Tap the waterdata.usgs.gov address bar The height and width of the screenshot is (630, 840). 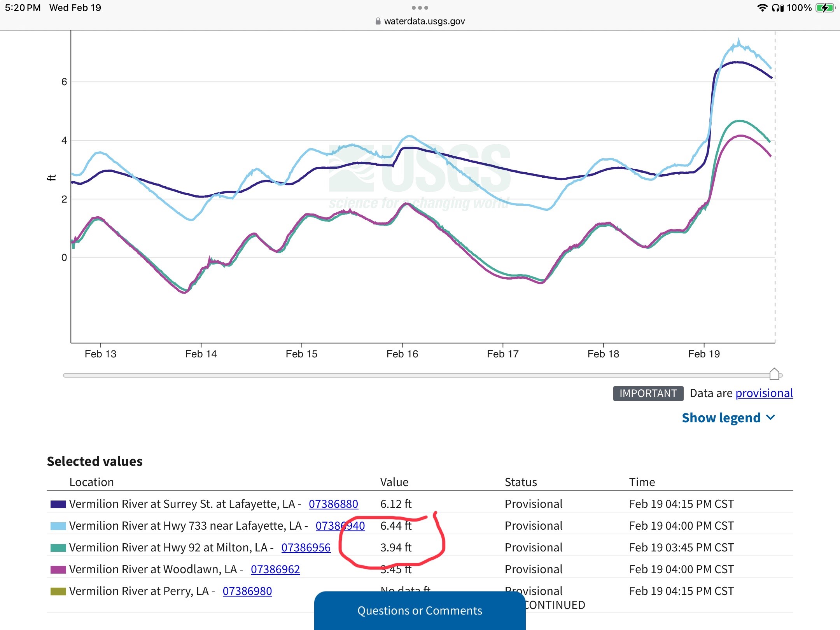[424, 21]
